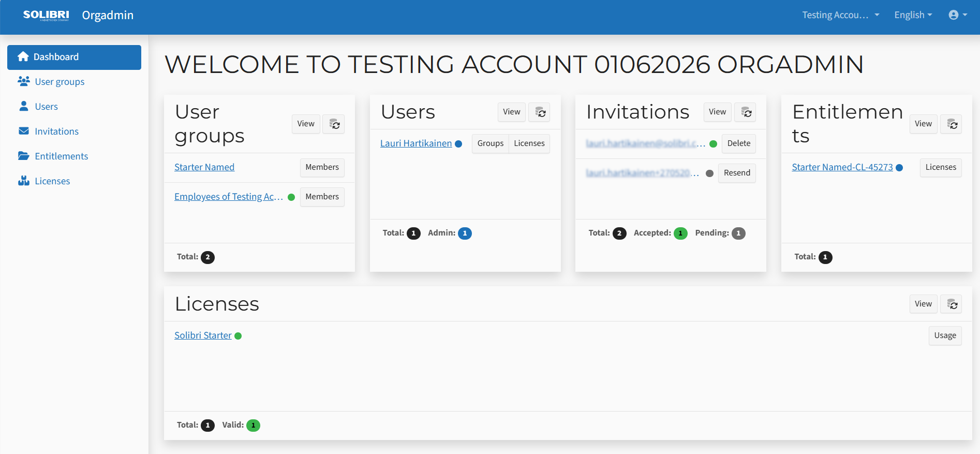Click Licenses button for Starter Named-CL-45273
This screenshot has height=454, width=980.
(941, 167)
